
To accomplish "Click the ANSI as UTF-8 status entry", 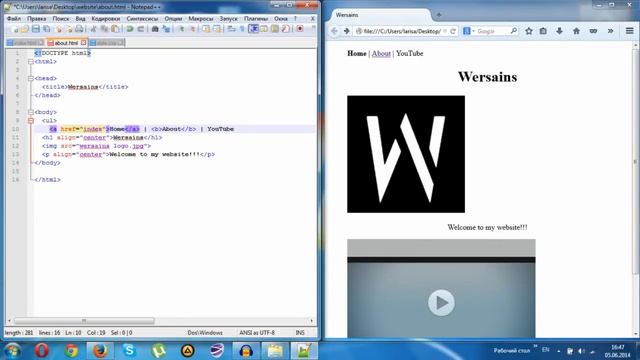I will tap(257, 333).
